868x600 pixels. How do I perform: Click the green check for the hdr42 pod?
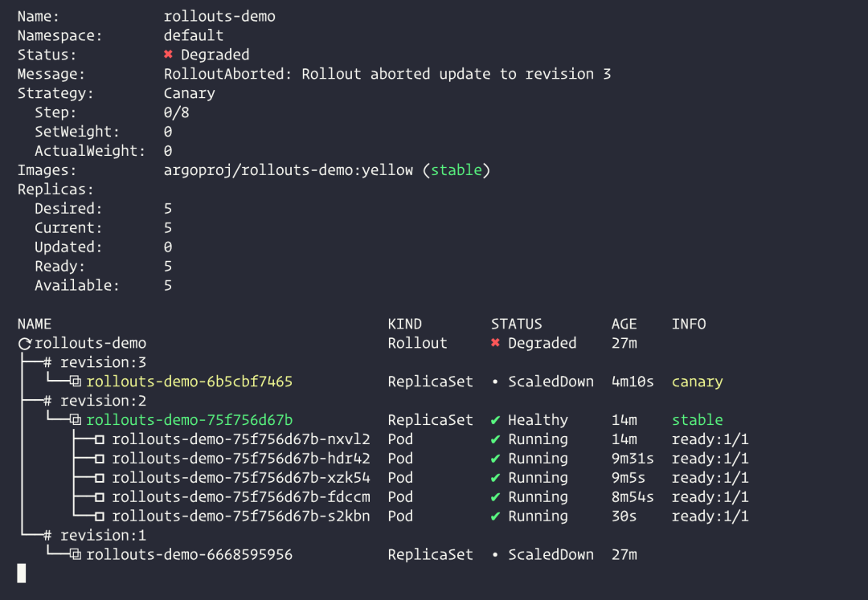coord(495,459)
